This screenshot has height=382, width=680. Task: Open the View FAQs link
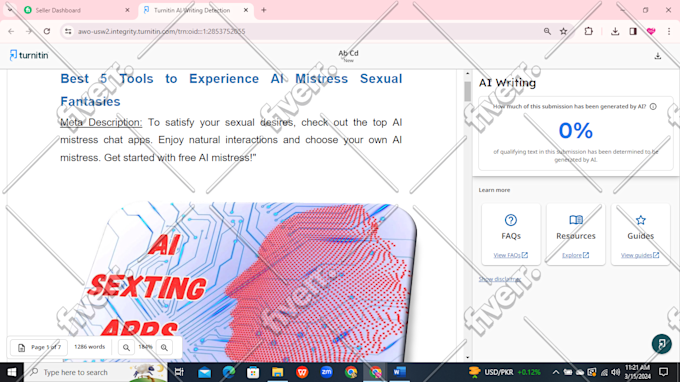(510, 255)
